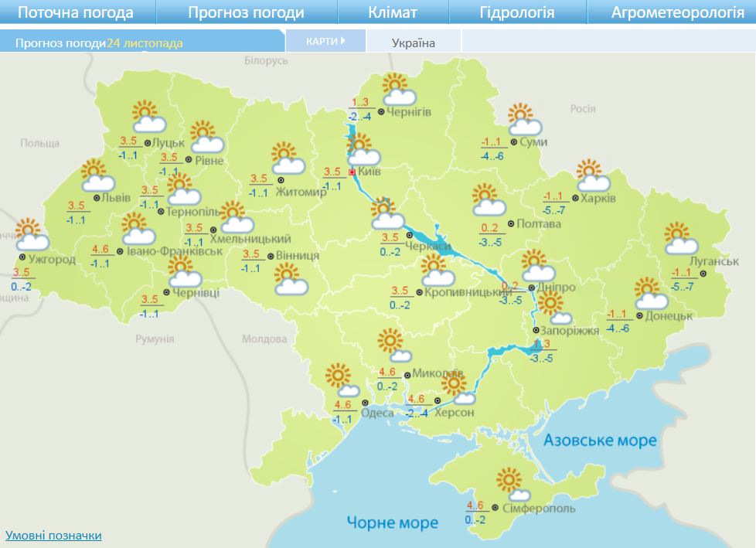Select the Україна tab
This screenshot has width=756, height=548.
(x=414, y=43)
